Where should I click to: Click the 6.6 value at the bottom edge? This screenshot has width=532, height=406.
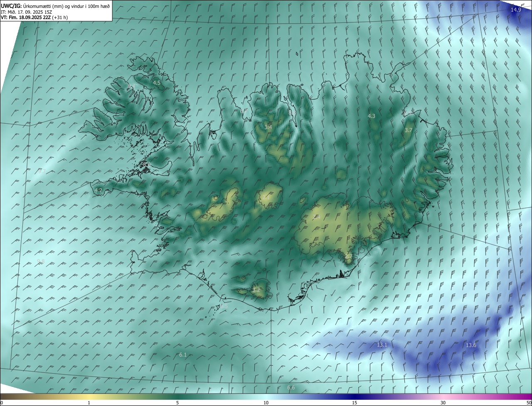point(291,388)
